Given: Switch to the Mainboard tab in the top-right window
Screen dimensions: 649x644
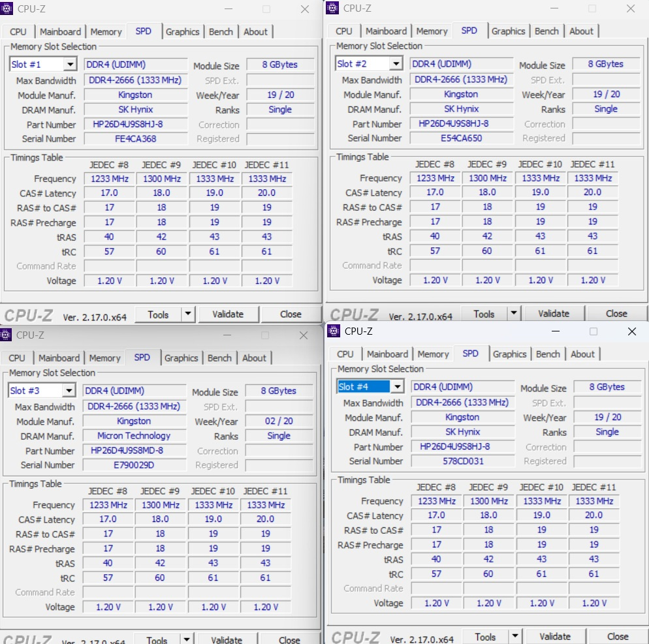Looking at the screenshot, I should 387,31.
